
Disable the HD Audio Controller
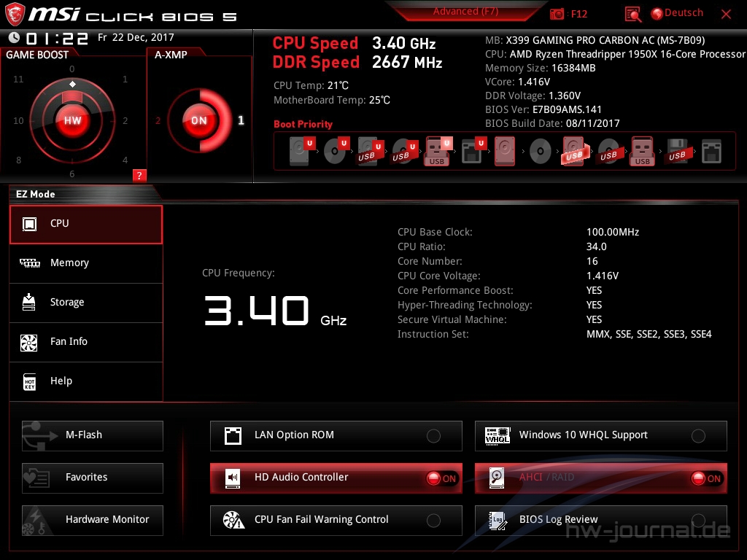coord(444,478)
